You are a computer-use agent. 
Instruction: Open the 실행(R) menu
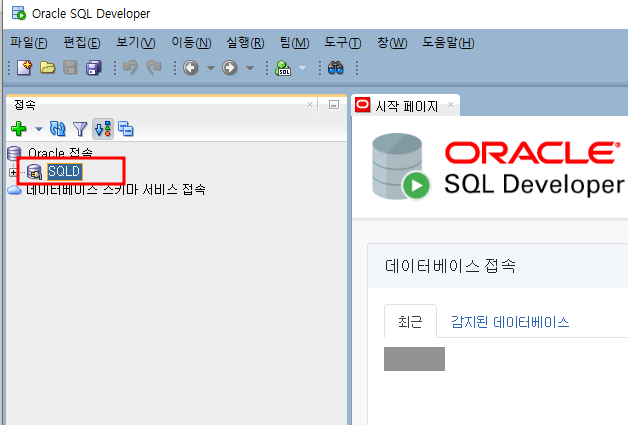pos(245,42)
